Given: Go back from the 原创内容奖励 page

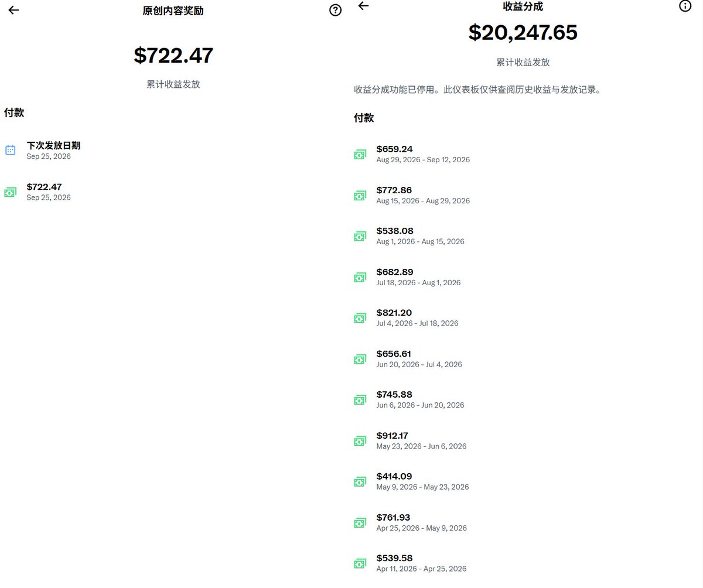Looking at the screenshot, I should (13, 10).
